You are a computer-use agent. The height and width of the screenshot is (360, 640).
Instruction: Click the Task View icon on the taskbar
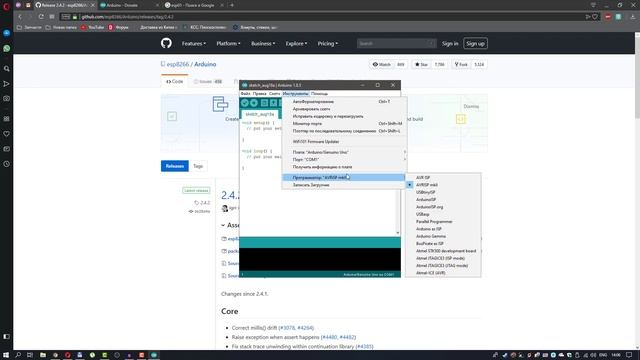click(30, 355)
